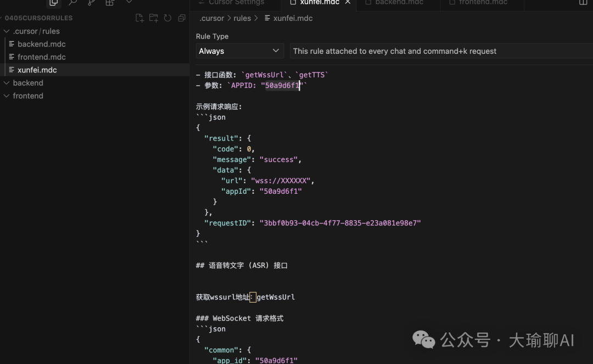The height and width of the screenshot is (364, 593).
Task: Click the backend folder name in explorer
Action: tap(28, 83)
